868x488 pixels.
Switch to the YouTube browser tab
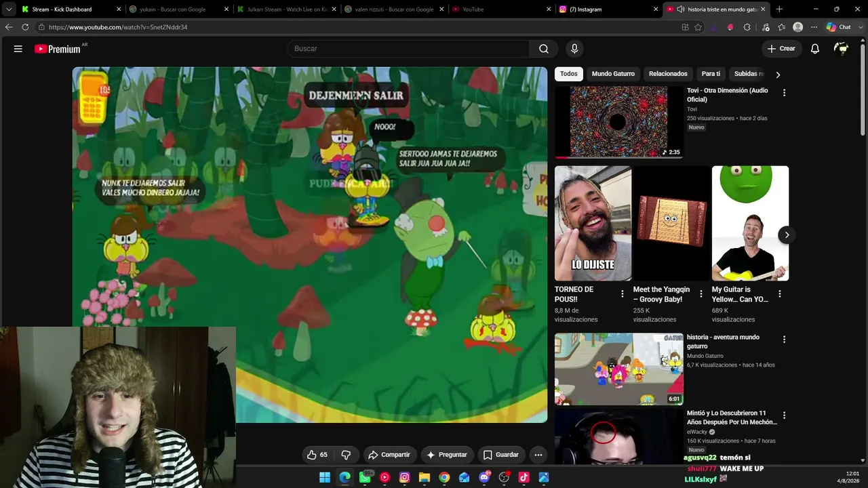coord(502,9)
